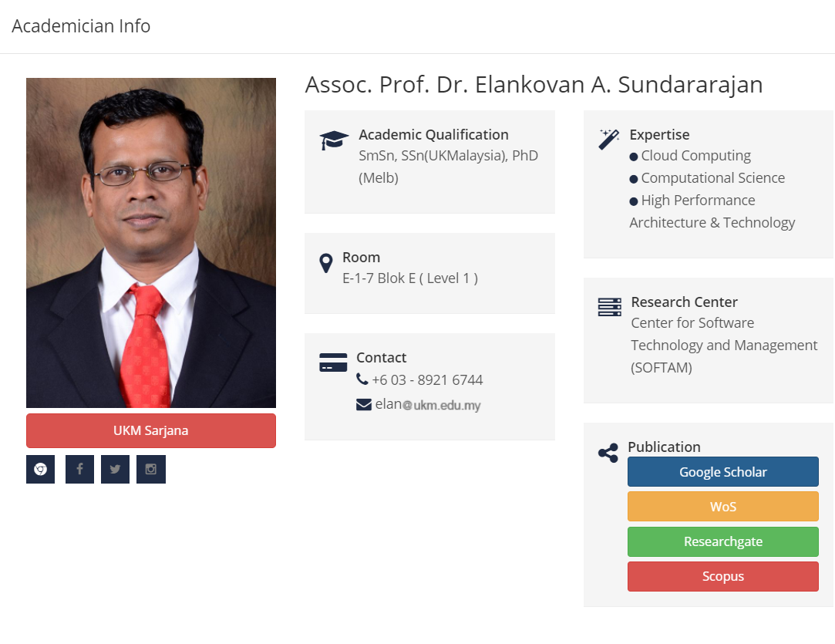Click the graduation cap qualification icon
The image size is (835, 644).
334,140
